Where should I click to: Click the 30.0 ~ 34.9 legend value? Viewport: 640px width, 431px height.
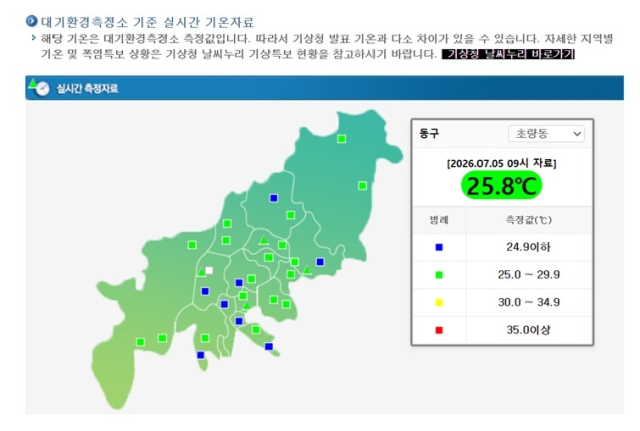coord(529,302)
